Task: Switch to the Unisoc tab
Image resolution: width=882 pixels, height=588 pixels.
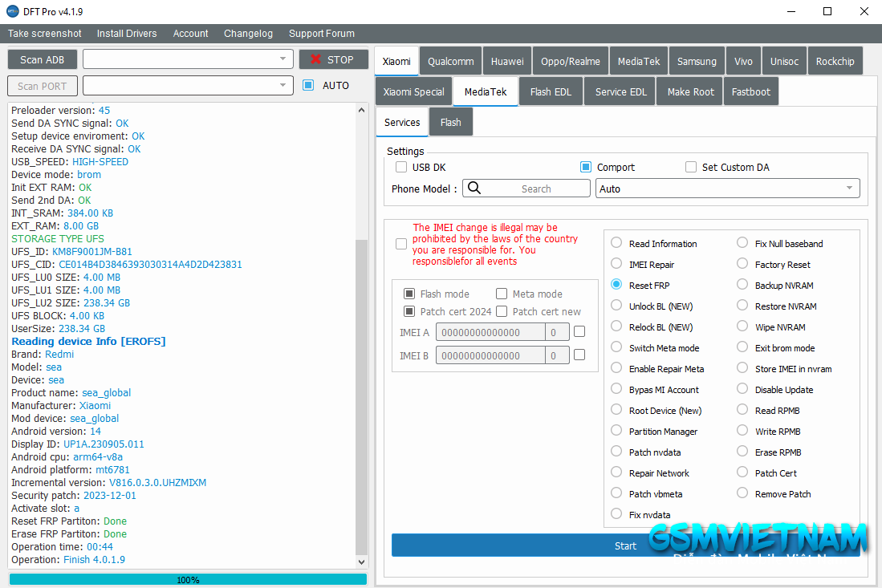Action: click(x=784, y=61)
